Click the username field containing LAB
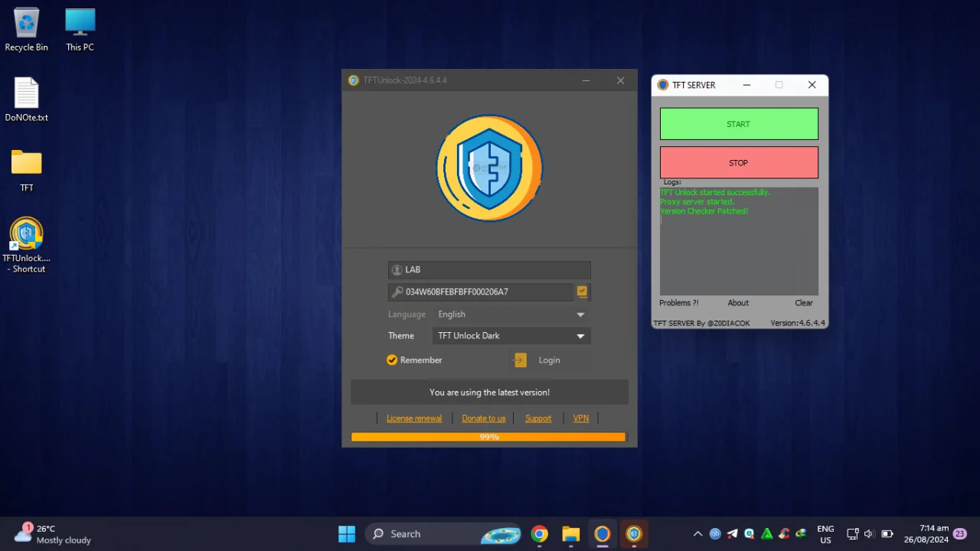The width and height of the screenshot is (980, 551). tap(489, 269)
